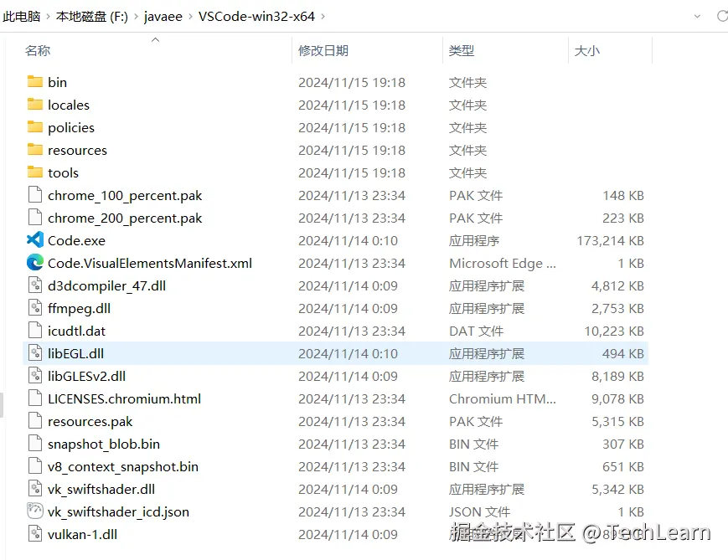Select the libEGL.dll file name
The height and width of the screenshot is (560, 728).
click(x=75, y=353)
